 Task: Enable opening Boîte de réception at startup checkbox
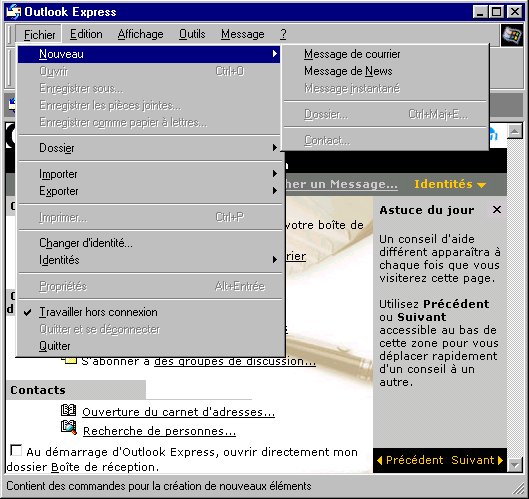click(16, 450)
